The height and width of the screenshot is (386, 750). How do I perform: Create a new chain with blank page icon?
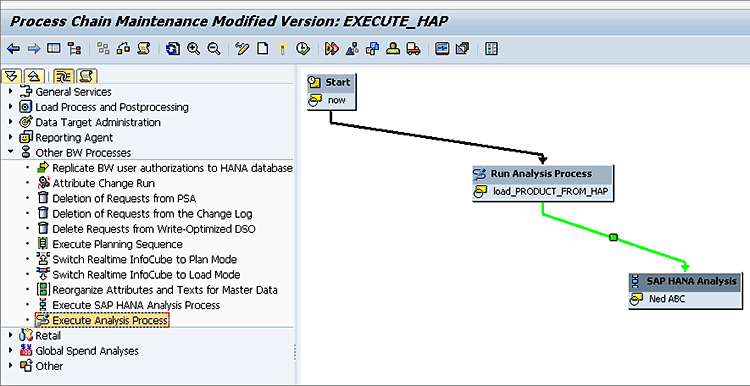point(262,48)
